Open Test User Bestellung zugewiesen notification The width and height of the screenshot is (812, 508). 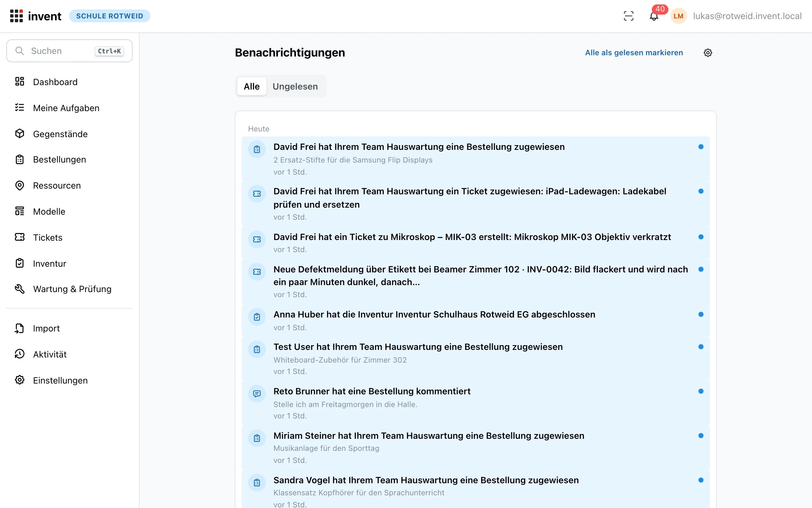(475, 359)
